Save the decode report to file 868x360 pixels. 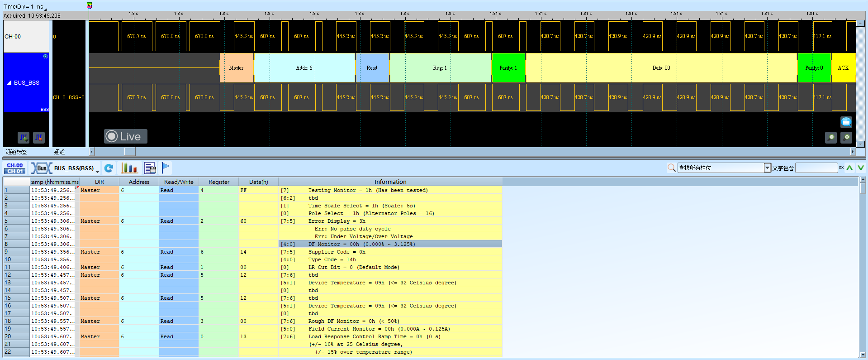tap(150, 168)
